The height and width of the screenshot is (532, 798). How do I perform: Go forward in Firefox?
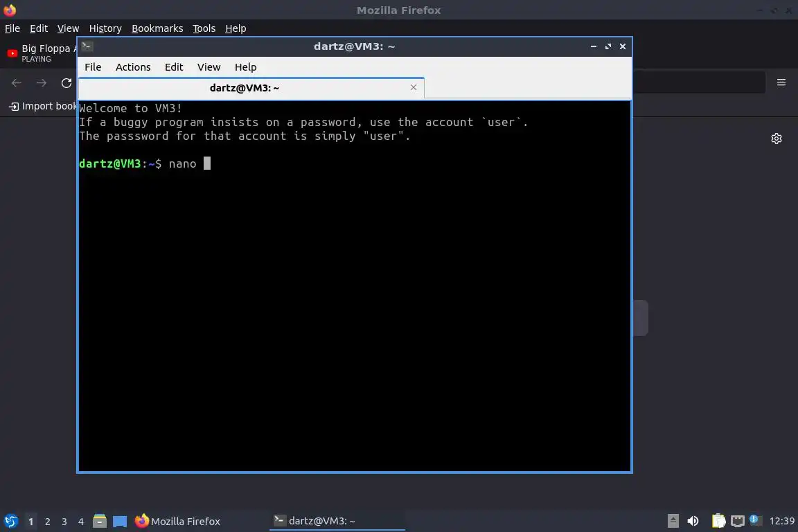click(x=42, y=83)
